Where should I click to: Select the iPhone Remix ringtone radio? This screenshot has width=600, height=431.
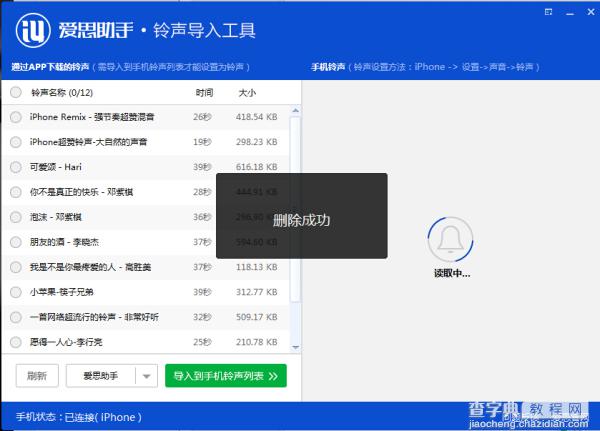pyautogui.click(x=16, y=117)
